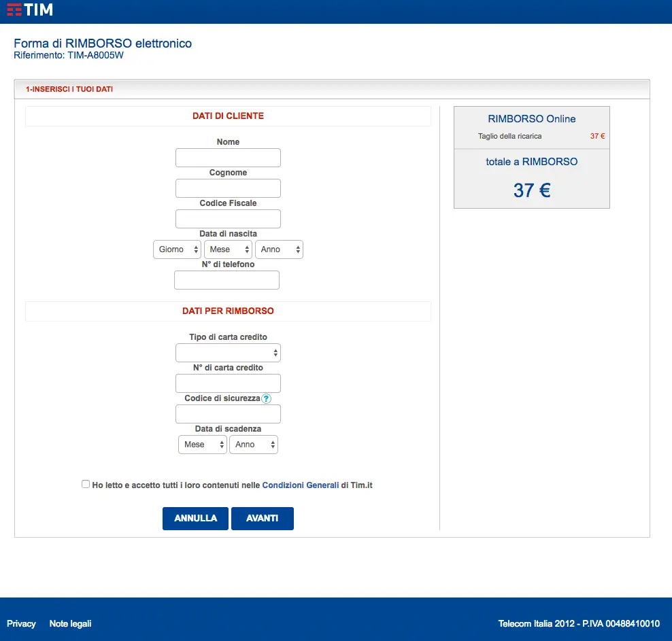This screenshot has height=641, width=672.
Task: Click the Forma di RIMBORSO elettronico title
Action: (x=103, y=44)
